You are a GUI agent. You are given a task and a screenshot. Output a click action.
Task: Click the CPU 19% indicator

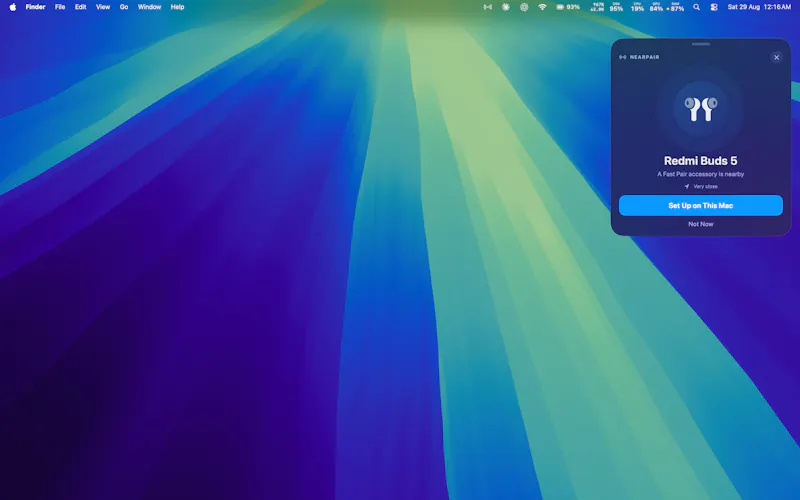[x=637, y=7]
